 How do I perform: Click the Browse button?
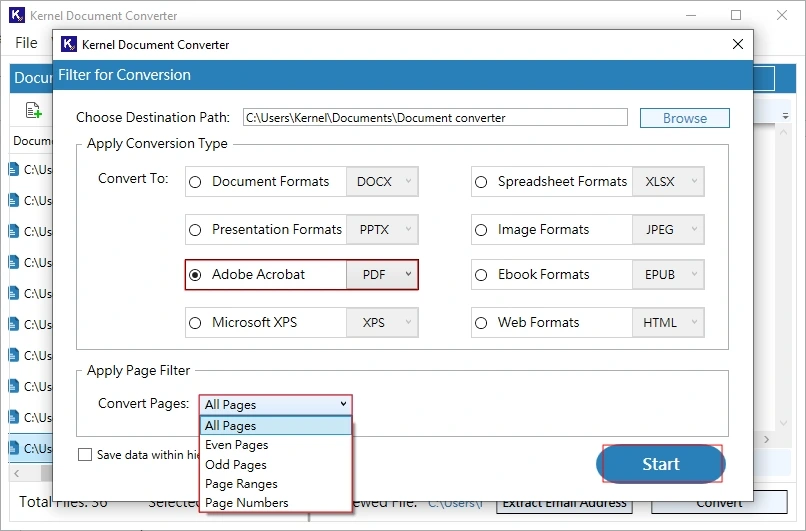[685, 118]
